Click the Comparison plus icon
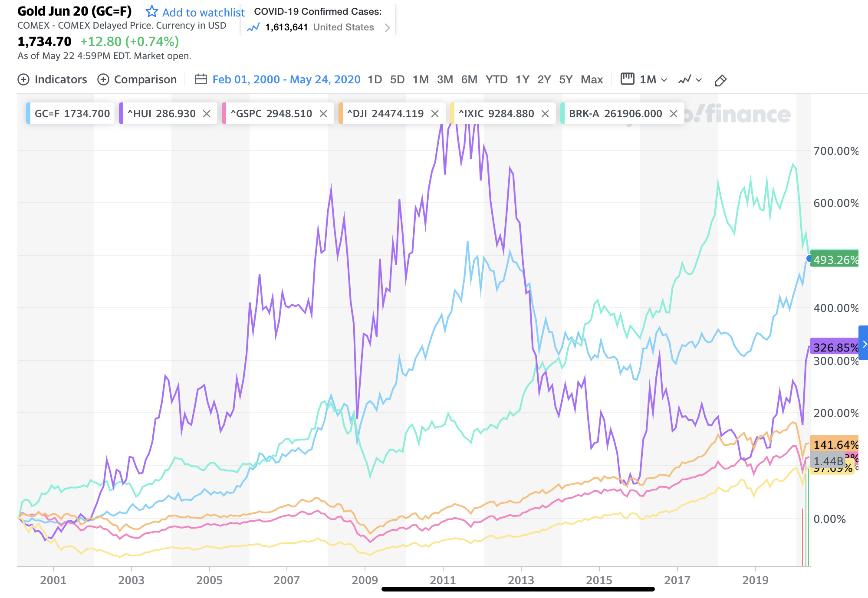The height and width of the screenshot is (598, 868). (103, 80)
